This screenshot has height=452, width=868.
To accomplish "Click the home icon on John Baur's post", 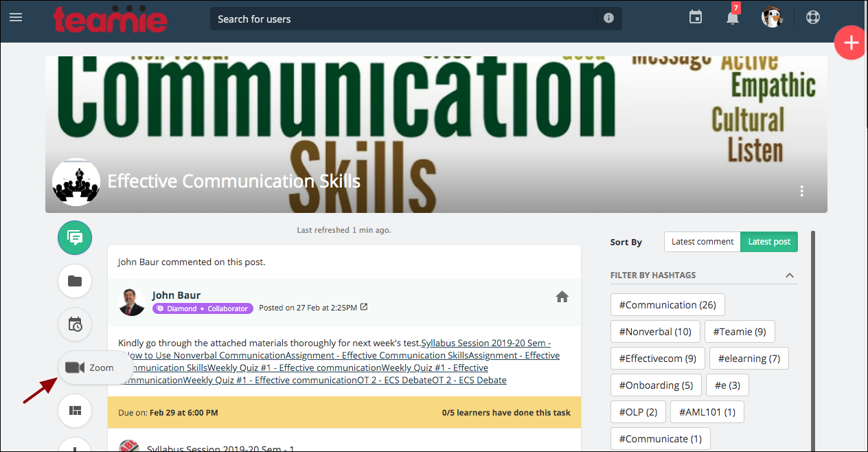I will point(562,297).
